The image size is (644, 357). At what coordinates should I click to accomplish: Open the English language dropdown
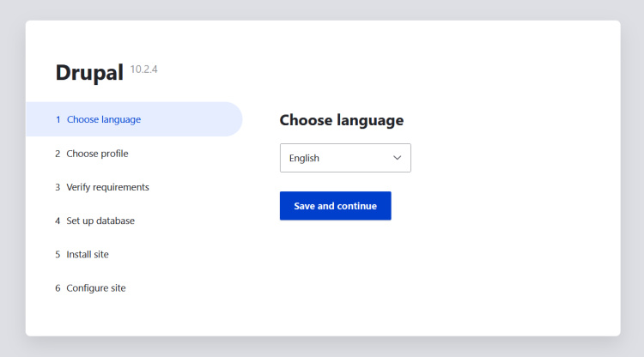344,158
